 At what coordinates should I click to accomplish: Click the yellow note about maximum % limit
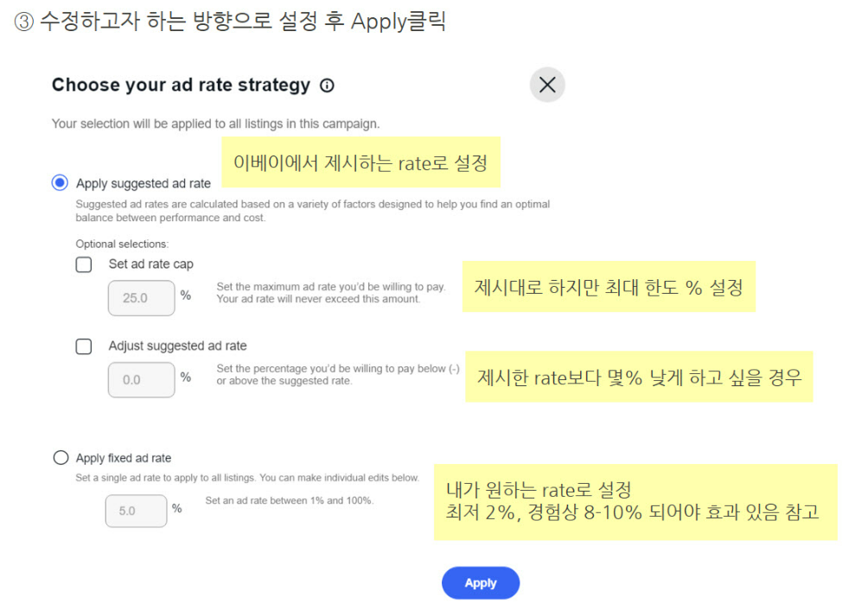pos(609,287)
